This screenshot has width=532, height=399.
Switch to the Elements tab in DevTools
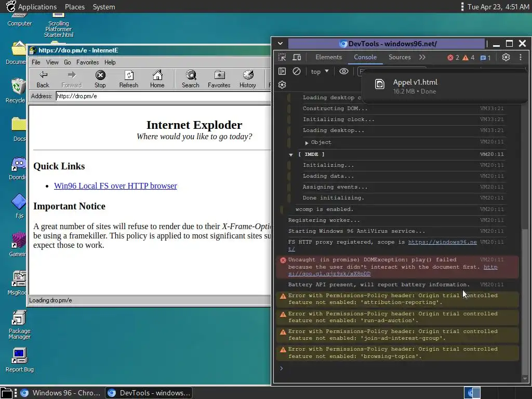[328, 57]
